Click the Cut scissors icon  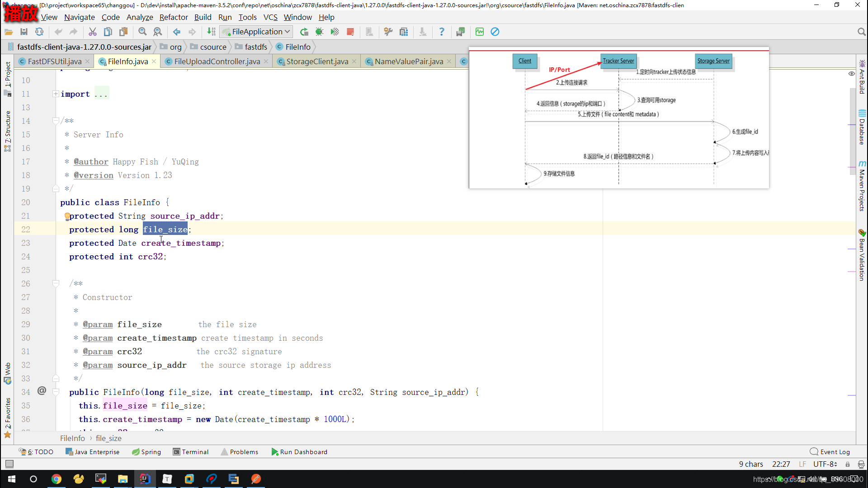point(92,32)
